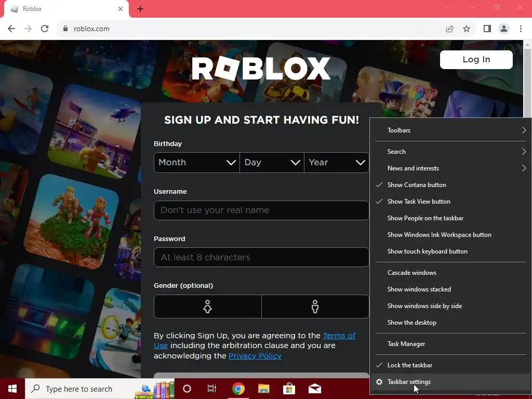Expand the News and interests submenu
The height and width of the screenshot is (399, 532).
[450, 168]
